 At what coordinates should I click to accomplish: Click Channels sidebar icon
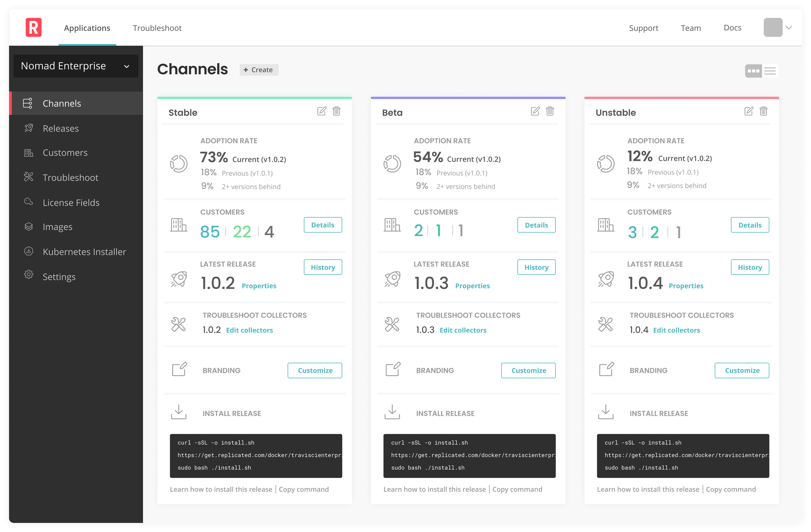28,103
